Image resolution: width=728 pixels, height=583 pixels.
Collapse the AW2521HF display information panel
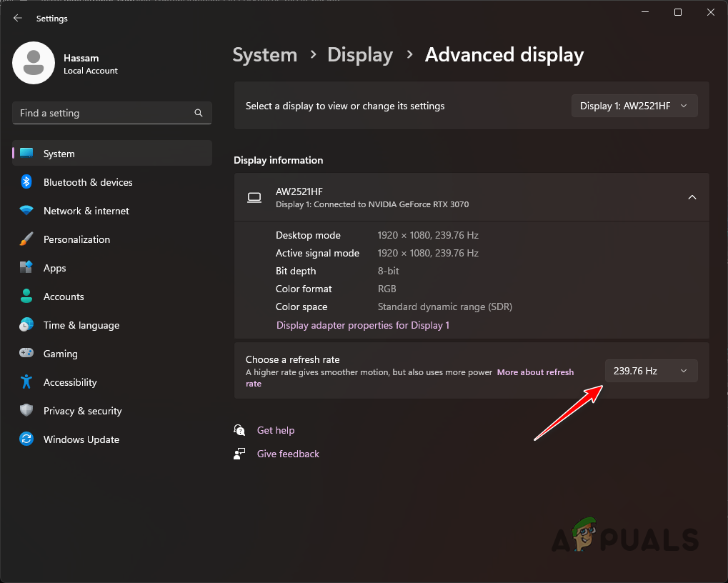click(692, 197)
